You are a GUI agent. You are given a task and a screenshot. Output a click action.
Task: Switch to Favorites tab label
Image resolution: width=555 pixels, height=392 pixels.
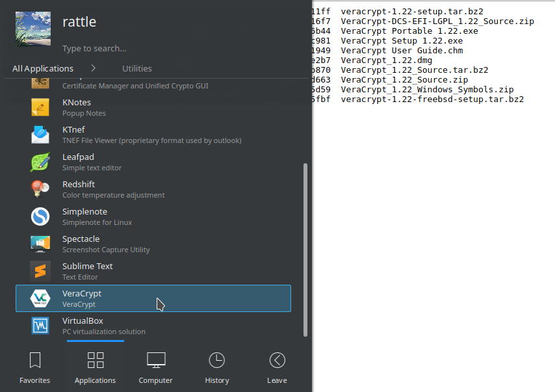click(34, 380)
